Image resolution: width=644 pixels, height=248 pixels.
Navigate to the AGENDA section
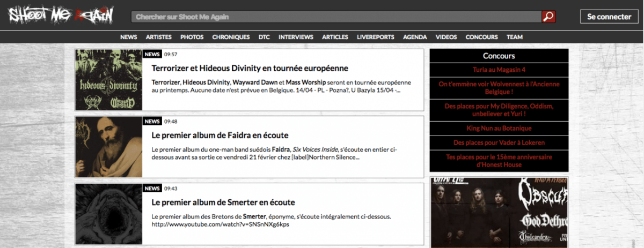415,37
